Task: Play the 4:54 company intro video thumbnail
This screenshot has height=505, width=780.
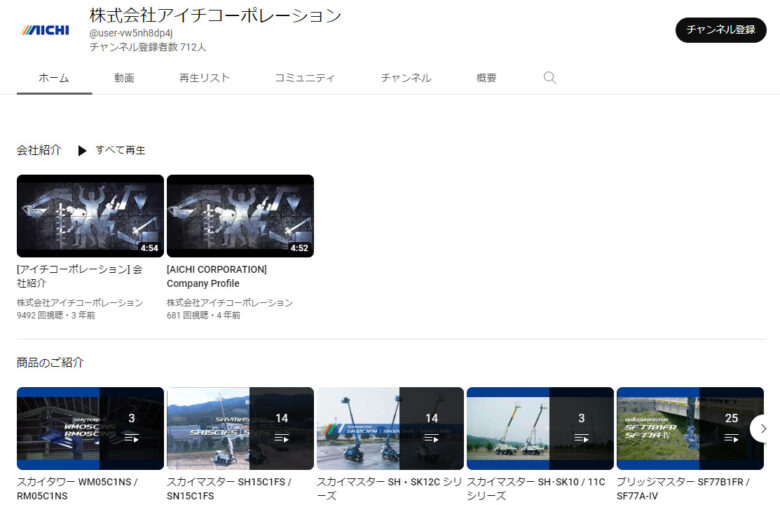Action: pos(90,216)
